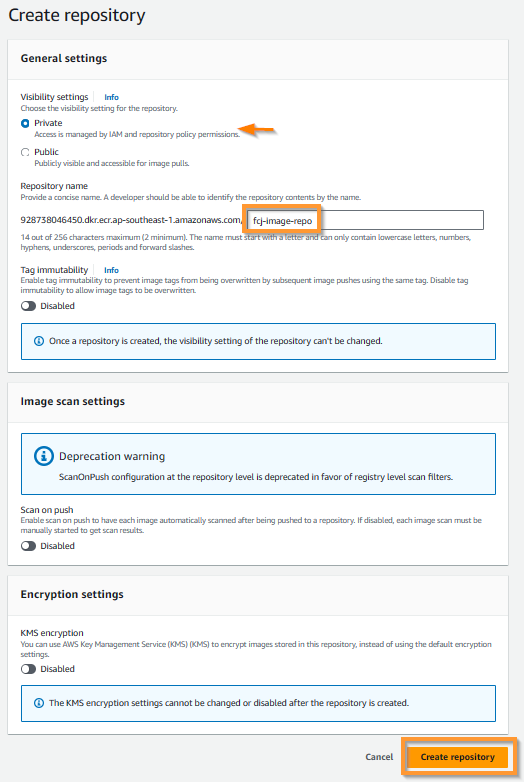524x782 pixels.
Task: Select the Public visibility radio button
Action: [25, 152]
